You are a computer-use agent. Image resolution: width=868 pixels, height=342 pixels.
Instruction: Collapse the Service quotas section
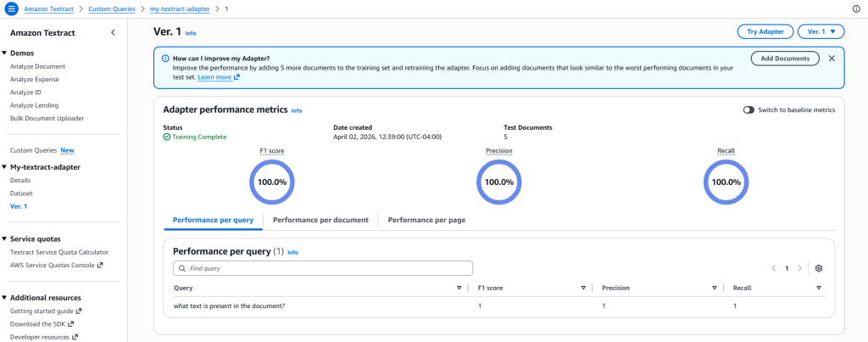point(4,239)
